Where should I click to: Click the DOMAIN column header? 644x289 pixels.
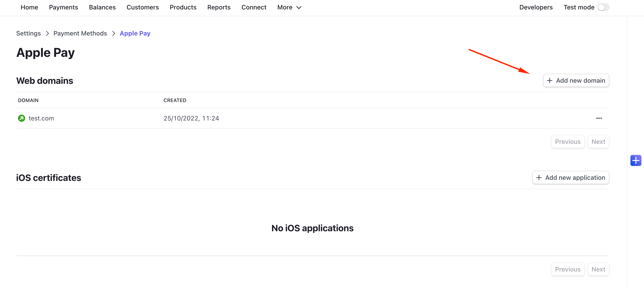tap(28, 100)
